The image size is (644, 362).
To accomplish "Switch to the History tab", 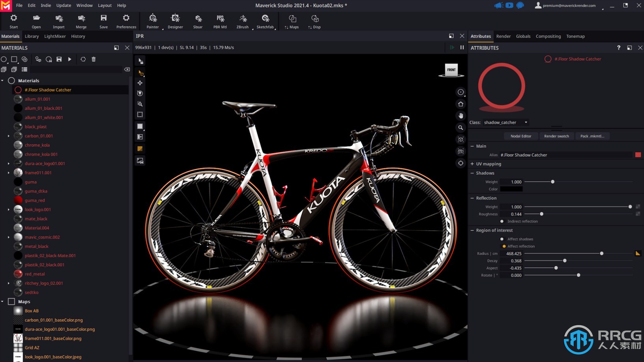I will click(x=78, y=36).
